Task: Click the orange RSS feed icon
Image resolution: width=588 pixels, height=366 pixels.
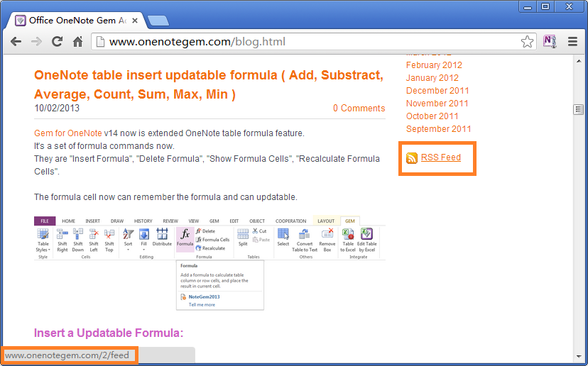Action: pyautogui.click(x=411, y=158)
